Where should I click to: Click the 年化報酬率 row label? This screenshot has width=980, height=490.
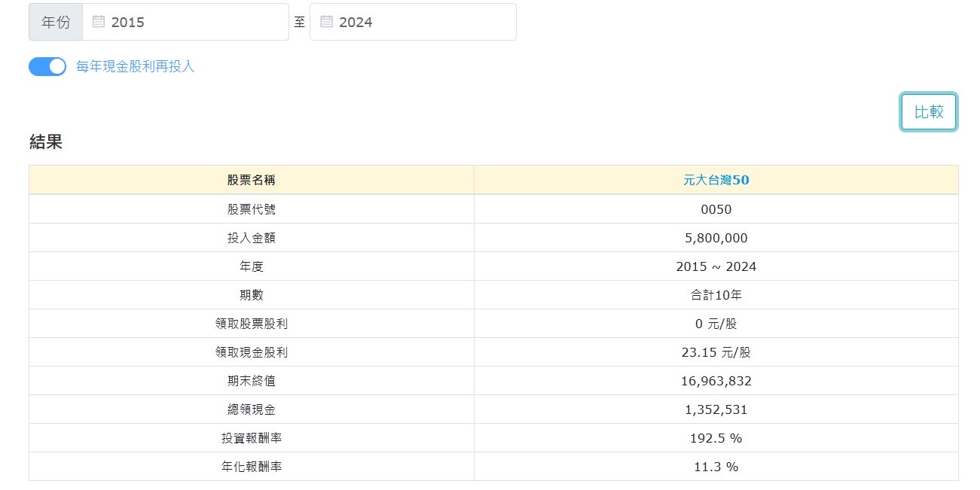(252, 467)
